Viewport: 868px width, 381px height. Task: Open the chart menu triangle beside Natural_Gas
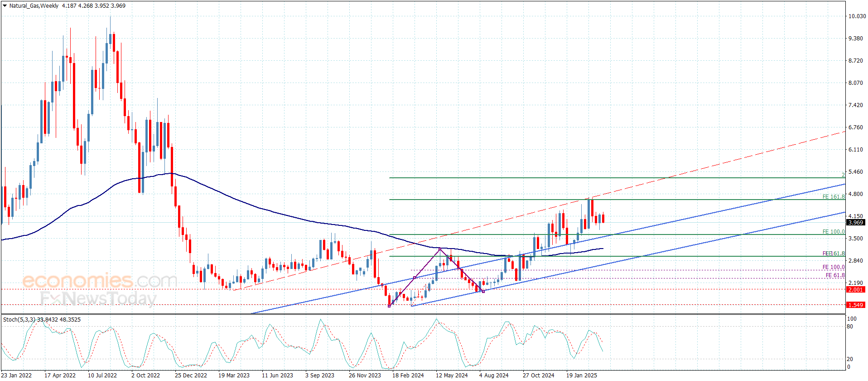5,6
